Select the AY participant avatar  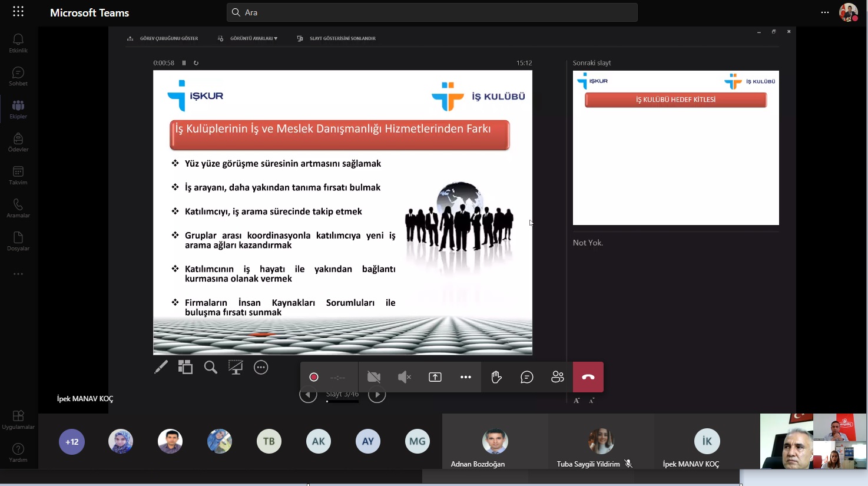tap(368, 441)
